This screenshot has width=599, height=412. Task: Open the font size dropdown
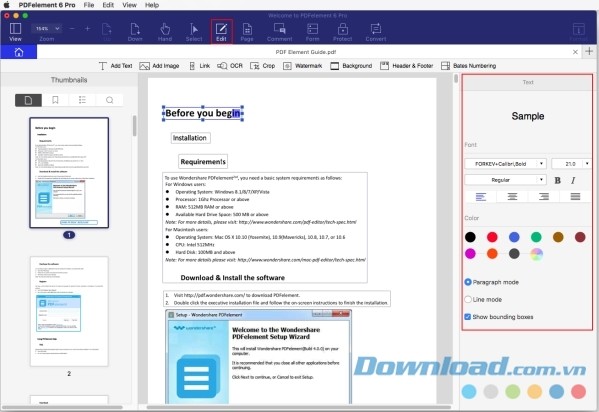571,164
